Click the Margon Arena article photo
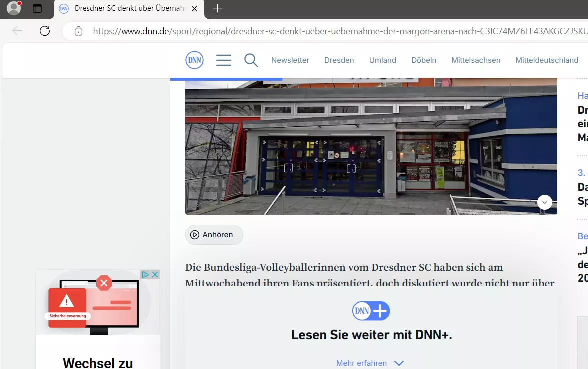Viewport: 588px width, 369px height. [371, 146]
